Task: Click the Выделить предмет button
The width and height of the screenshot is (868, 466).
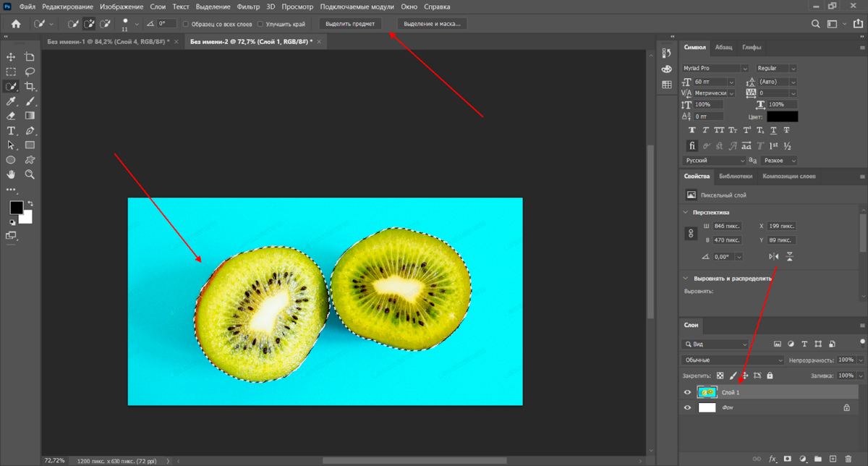Action: (x=350, y=24)
